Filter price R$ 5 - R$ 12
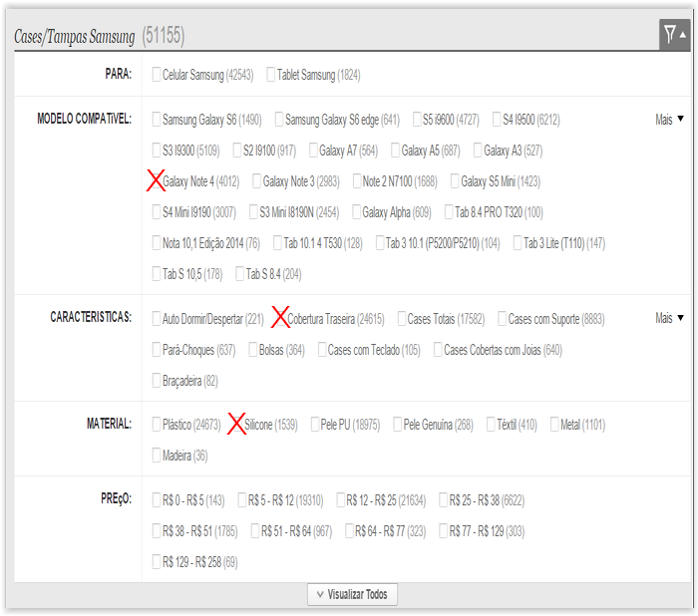Image resolution: width=698 pixels, height=616 pixels. click(x=242, y=499)
